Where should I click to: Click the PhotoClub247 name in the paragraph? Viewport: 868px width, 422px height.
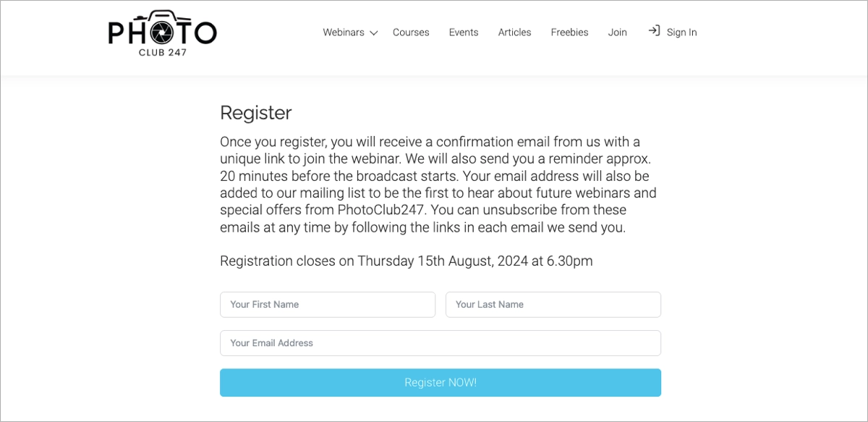click(x=380, y=210)
